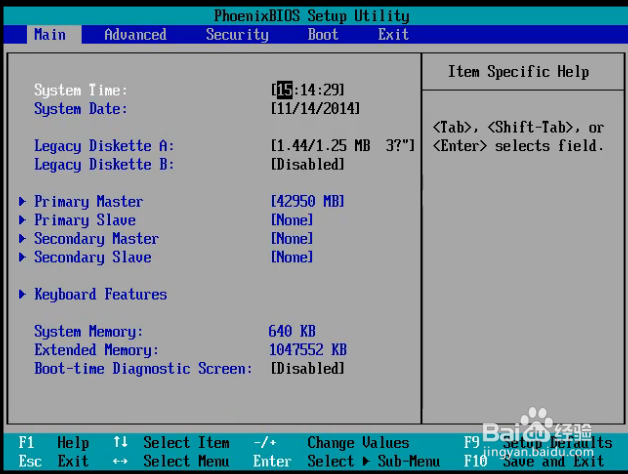Viewport: 628px width, 474px height.
Task: Open the Primary Slave submenu
Action: pos(85,220)
